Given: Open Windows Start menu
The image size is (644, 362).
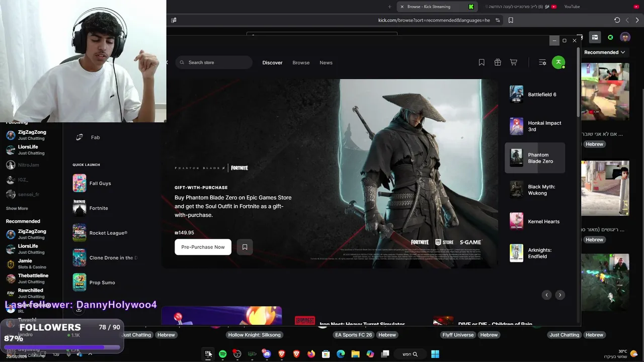Looking at the screenshot, I should pyautogui.click(x=435, y=354).
